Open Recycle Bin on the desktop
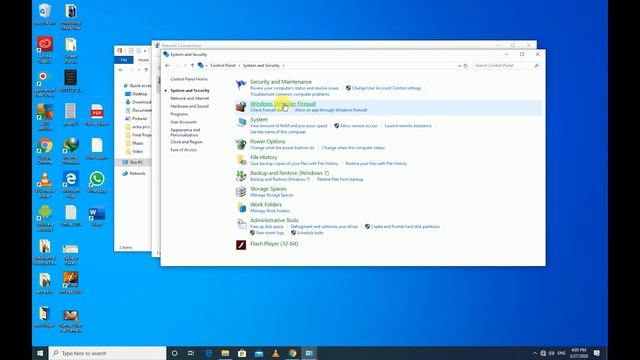Viewport: 640px width, 360px height. [45, 15]
